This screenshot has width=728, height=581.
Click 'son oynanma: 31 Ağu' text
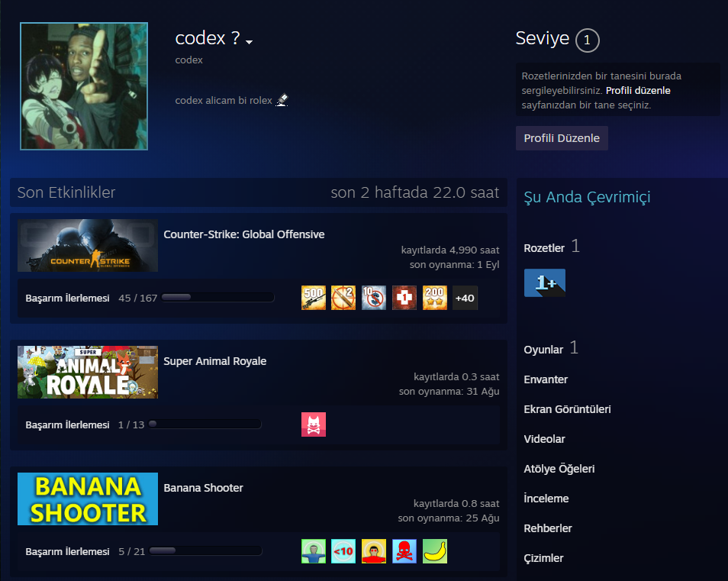coord(449,392)
